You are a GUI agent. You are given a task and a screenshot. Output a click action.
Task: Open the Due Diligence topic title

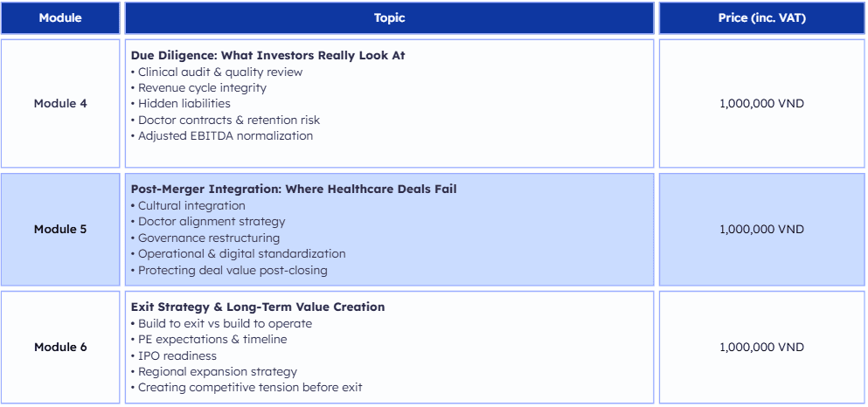[267, 56]
